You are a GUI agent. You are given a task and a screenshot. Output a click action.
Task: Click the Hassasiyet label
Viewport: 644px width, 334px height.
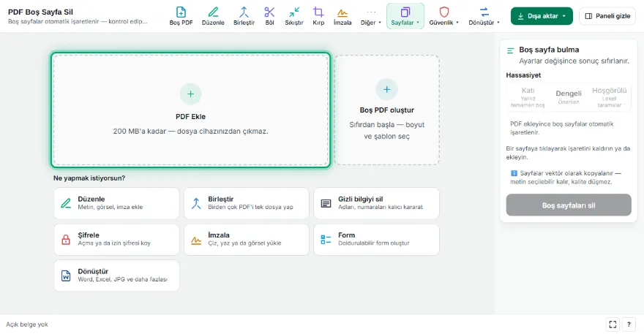(x=523, y=75)
